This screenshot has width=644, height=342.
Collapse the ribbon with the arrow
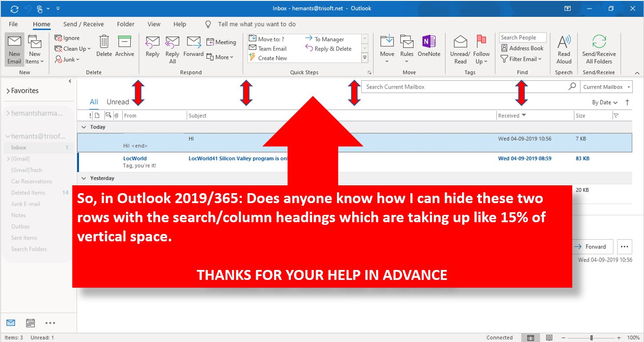coord(637,73)
